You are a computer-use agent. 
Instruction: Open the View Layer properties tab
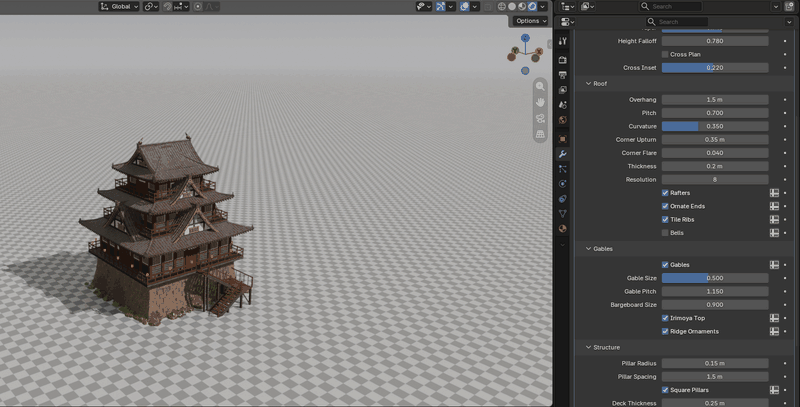(x=563, y=90)
